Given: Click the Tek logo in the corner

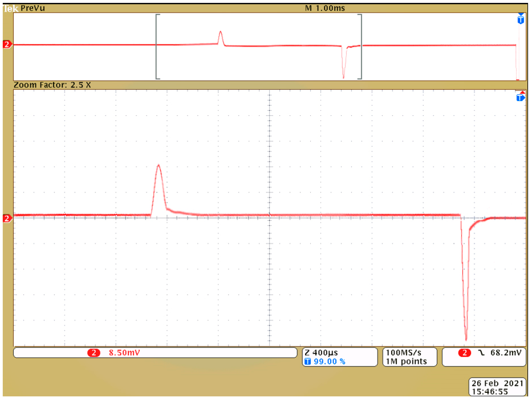Looking at the screenshot, I should coord(11,9).
